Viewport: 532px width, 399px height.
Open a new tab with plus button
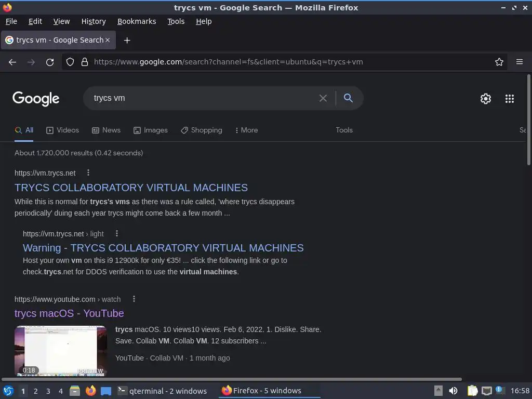127,41
